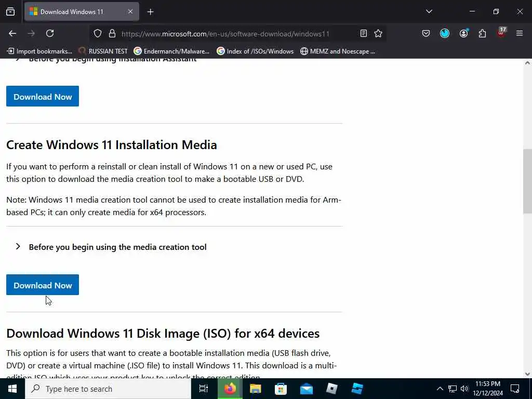
Task: Toggle reader view icon in address bar
Action: [x=363, y=33]
